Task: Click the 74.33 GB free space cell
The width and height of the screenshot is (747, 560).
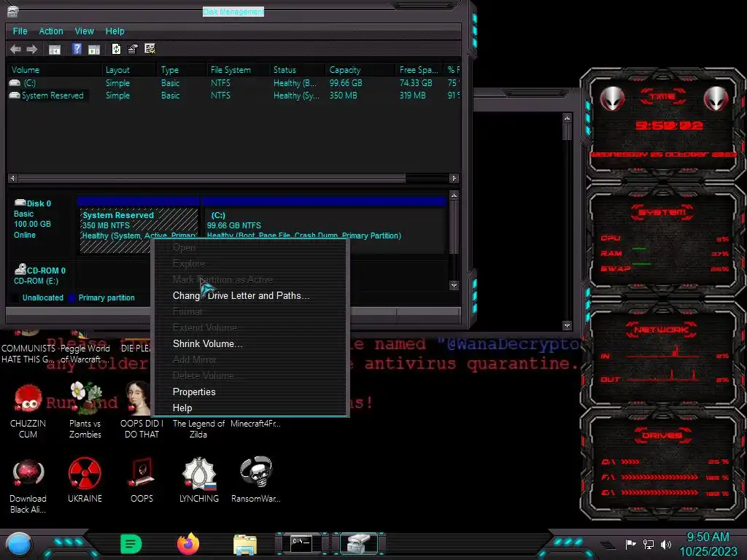Action: [415, 83]
